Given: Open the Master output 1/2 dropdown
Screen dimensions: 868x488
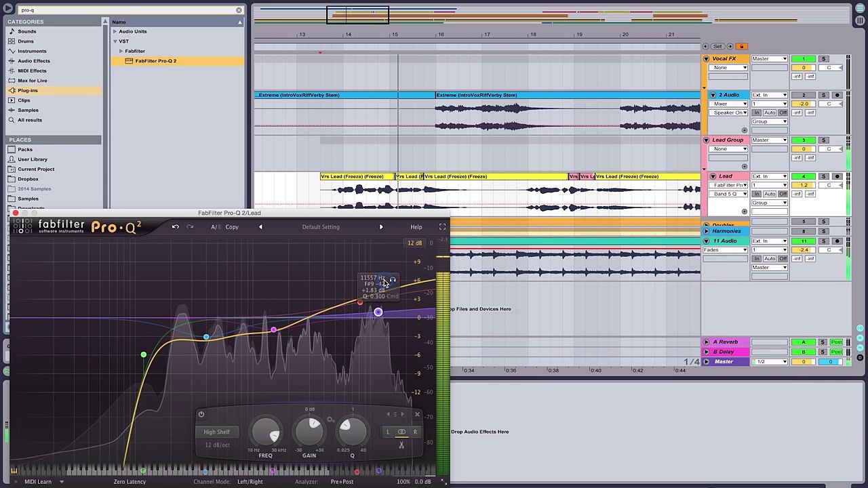Looking at the screenshot, I should click(769, 362).
